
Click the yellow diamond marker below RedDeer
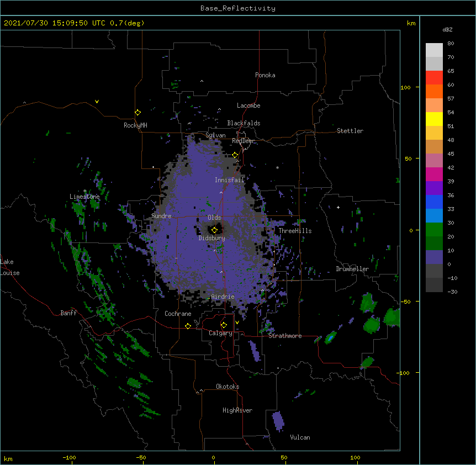click(235, 155)
